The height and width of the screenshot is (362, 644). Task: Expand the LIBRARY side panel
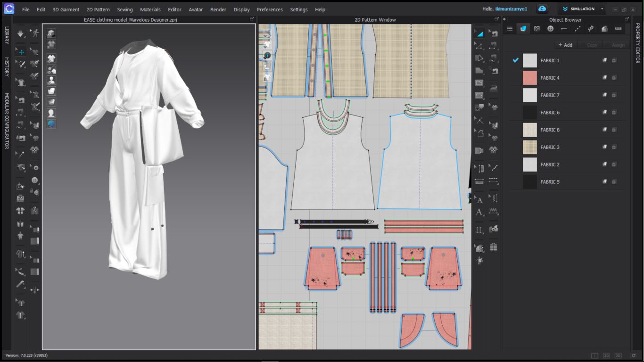[x=7, y=35]
